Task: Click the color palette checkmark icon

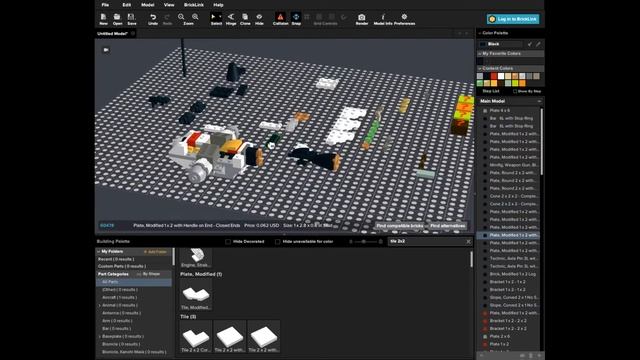Action: point(530,44)
